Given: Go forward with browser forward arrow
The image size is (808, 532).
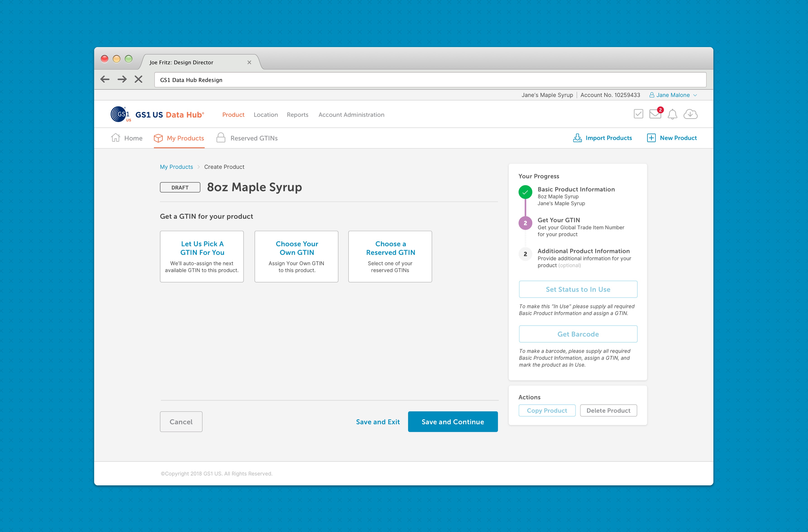Looking at the screenshot, I should pos(122,79).
